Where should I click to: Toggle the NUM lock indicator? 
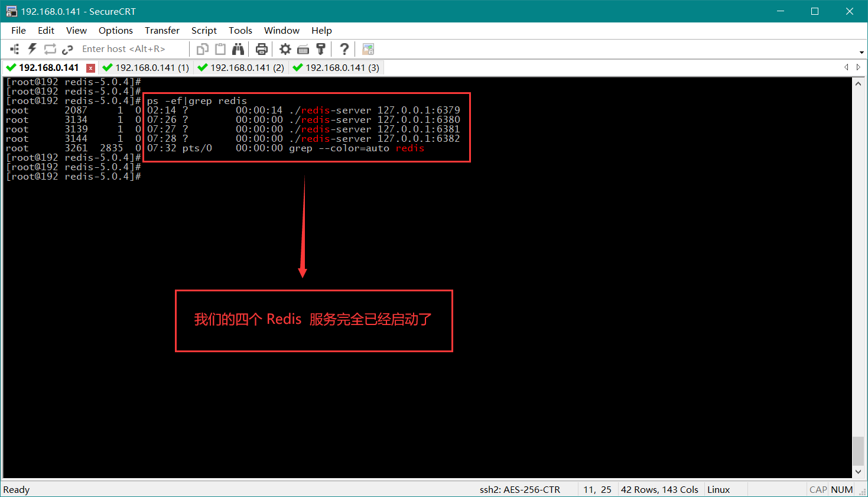(841, 489)
